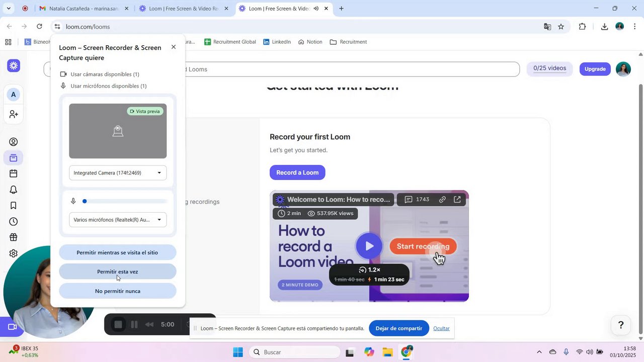Click the invite teammates person-plus icon

coord(14,115)
